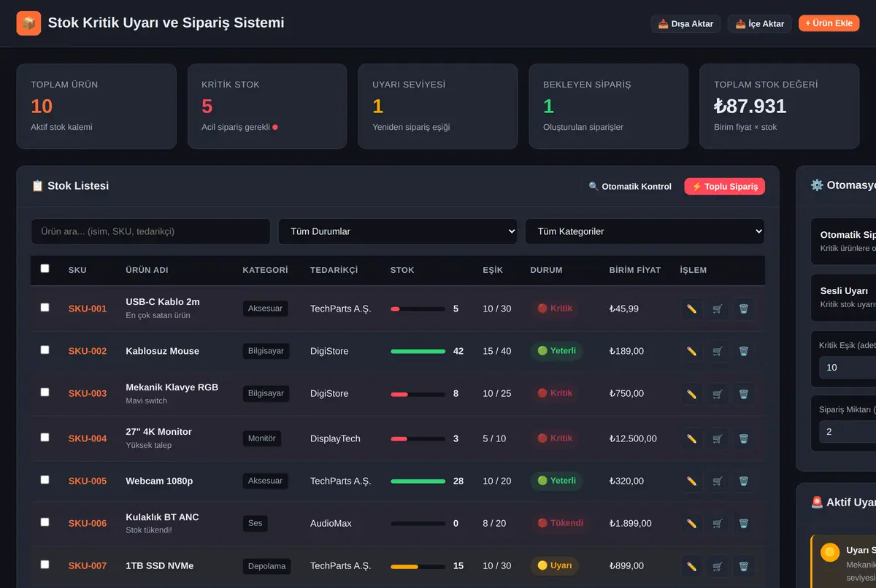
Task: Add a product with Ürün Ekle
Action: 829,23
